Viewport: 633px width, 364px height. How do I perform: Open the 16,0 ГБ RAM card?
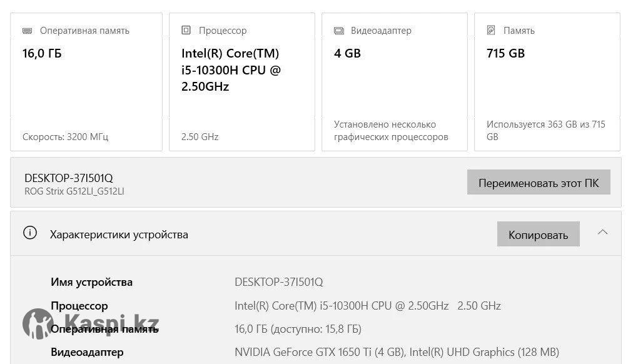tap(86, 81)
